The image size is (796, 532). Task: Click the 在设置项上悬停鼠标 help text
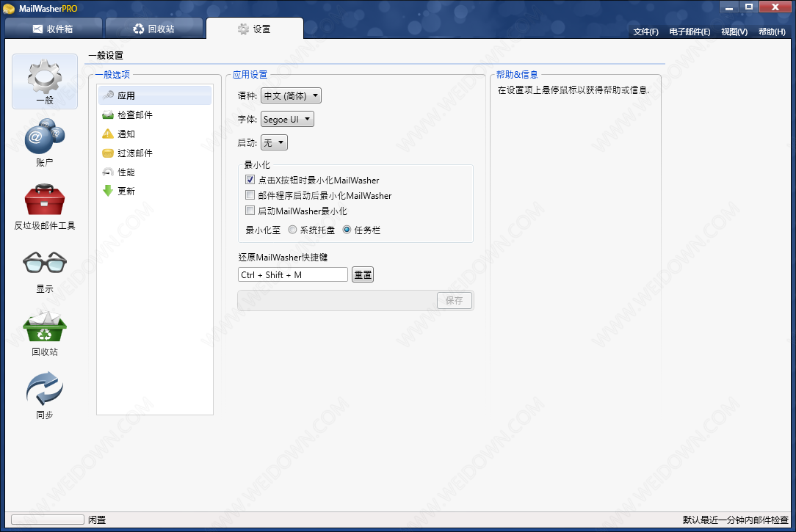click(x=574, y=90)
